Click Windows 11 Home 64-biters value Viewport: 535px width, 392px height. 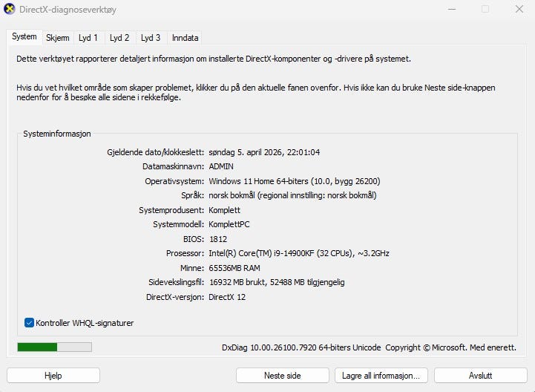295,181
